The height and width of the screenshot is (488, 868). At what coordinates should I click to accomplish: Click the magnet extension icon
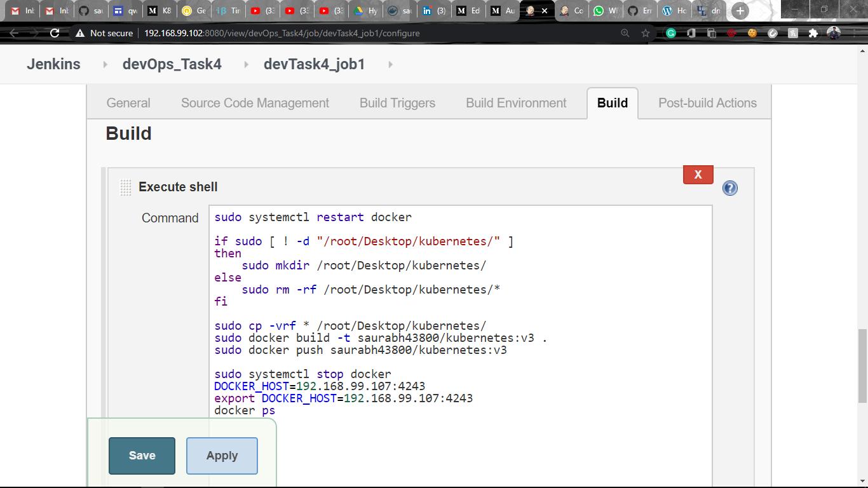tap(771, 33)
